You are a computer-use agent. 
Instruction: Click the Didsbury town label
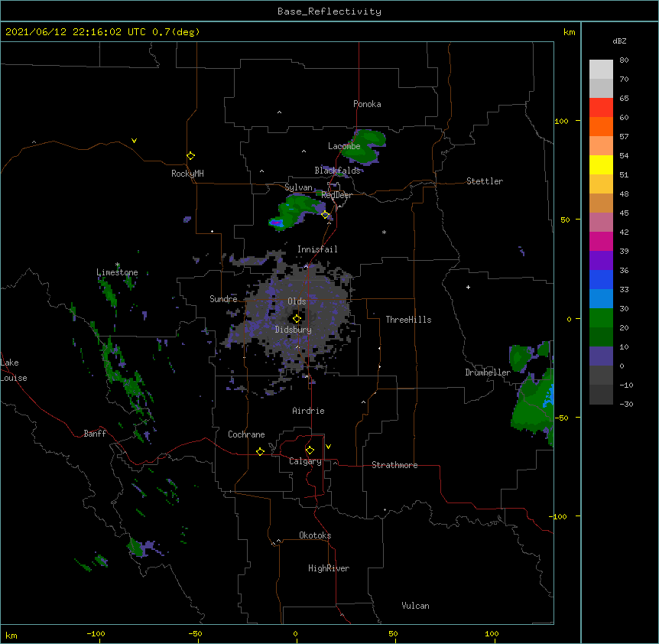point(294,330)
